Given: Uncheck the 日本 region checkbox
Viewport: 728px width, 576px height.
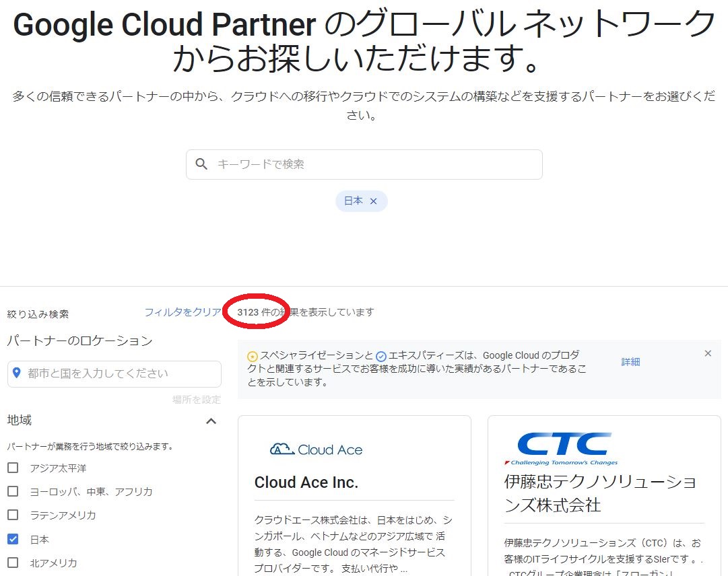Looking at the screenshot, I should point(13,539).
